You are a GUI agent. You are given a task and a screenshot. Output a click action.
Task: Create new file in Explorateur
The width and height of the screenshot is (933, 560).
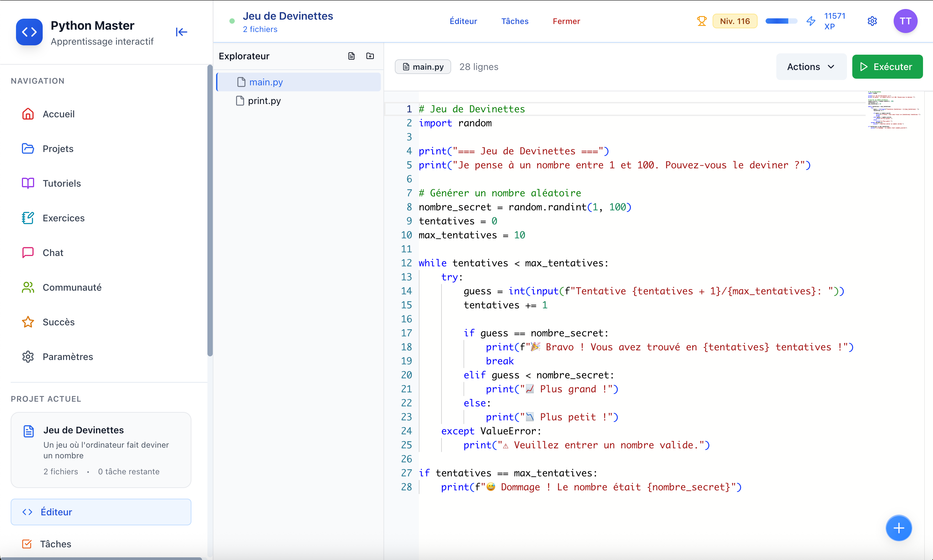click(x=351, y=56)
